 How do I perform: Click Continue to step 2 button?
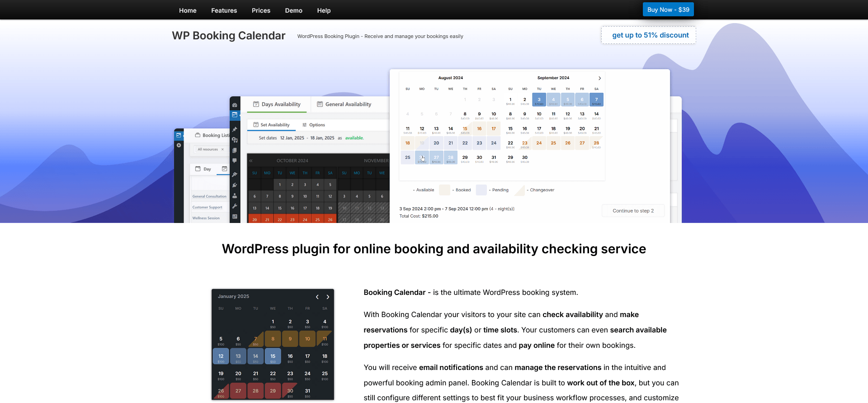[x=633, y=211]
